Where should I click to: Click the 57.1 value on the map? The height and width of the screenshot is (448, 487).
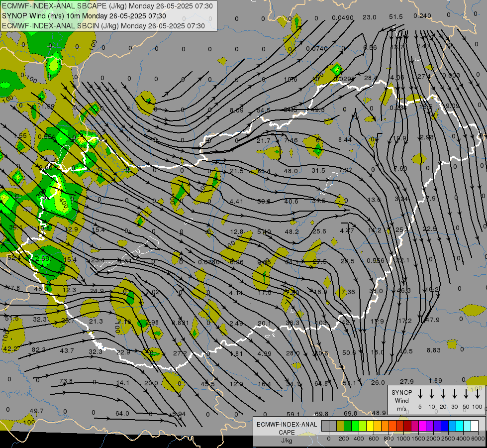point(349,383)
